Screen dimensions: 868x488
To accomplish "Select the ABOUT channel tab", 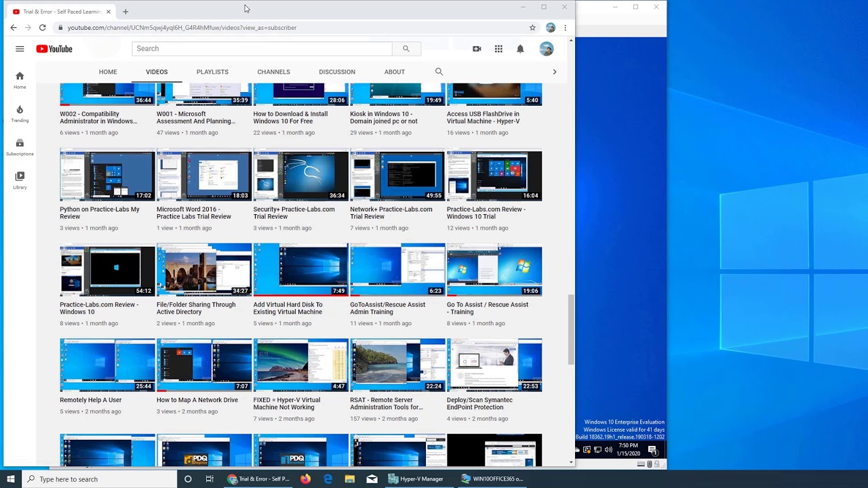I will [x=395, y=72].
